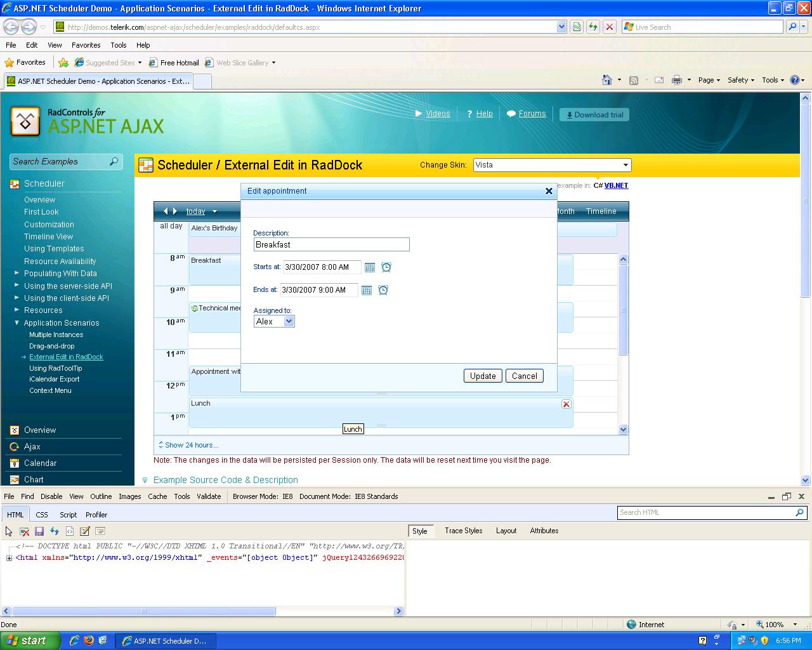Click the Description text field

tap(331, 244)
